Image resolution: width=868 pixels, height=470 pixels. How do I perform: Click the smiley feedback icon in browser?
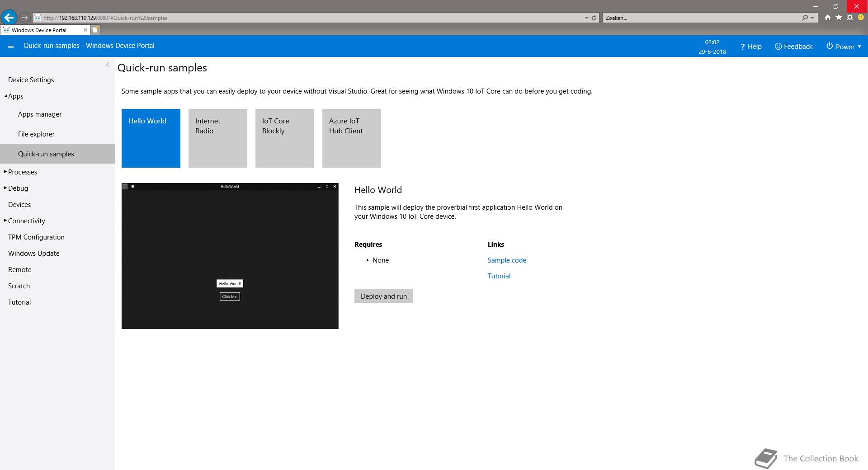861,18
